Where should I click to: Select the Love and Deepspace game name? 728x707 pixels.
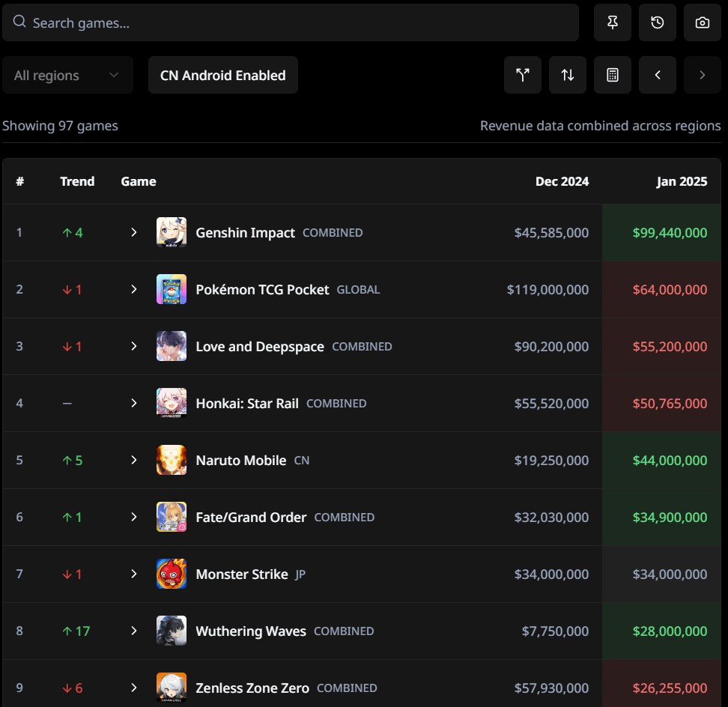click(x=260, y=346)
